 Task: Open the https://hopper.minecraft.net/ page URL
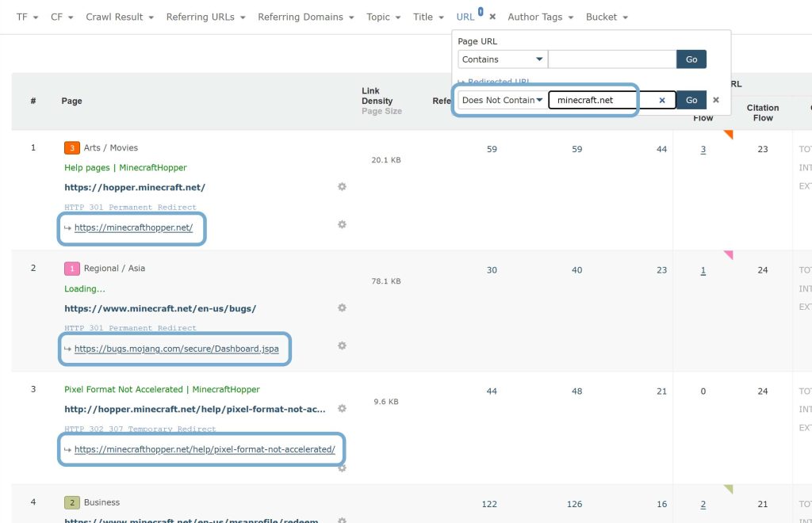(x=135, y=187)
